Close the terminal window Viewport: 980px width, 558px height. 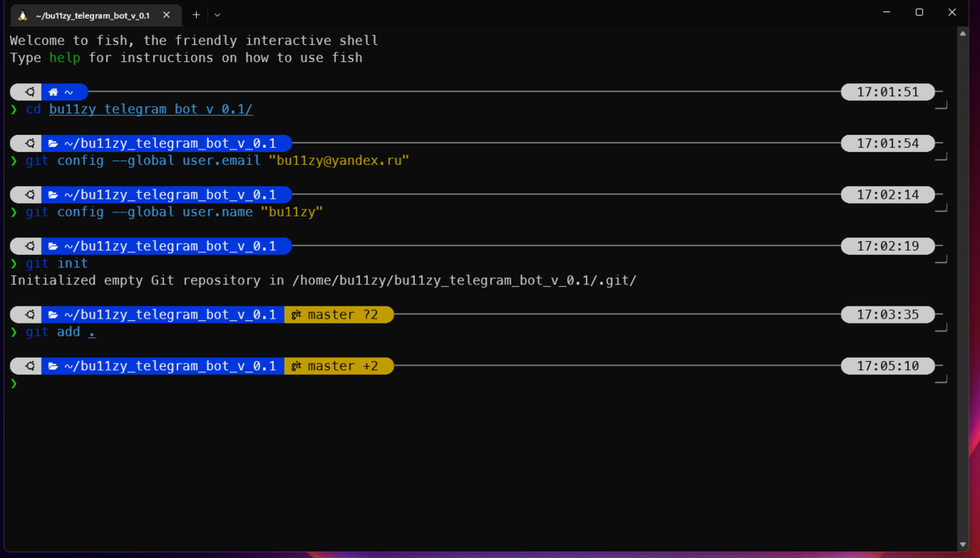coord(952,12)
